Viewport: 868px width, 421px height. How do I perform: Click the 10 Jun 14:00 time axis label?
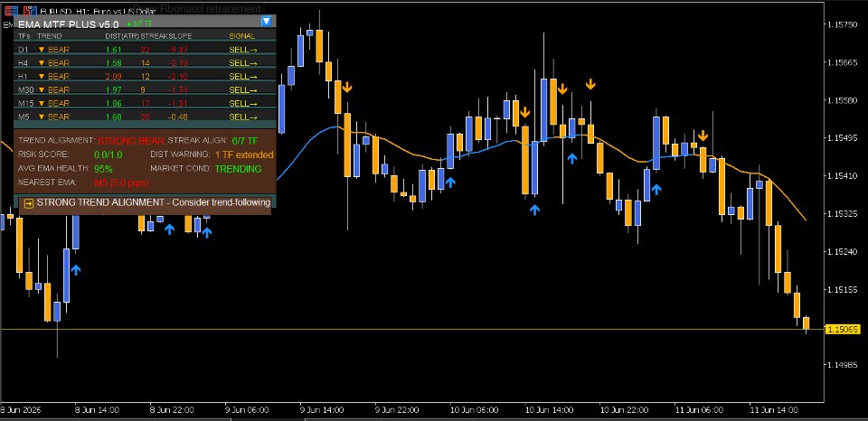[548, 410]
